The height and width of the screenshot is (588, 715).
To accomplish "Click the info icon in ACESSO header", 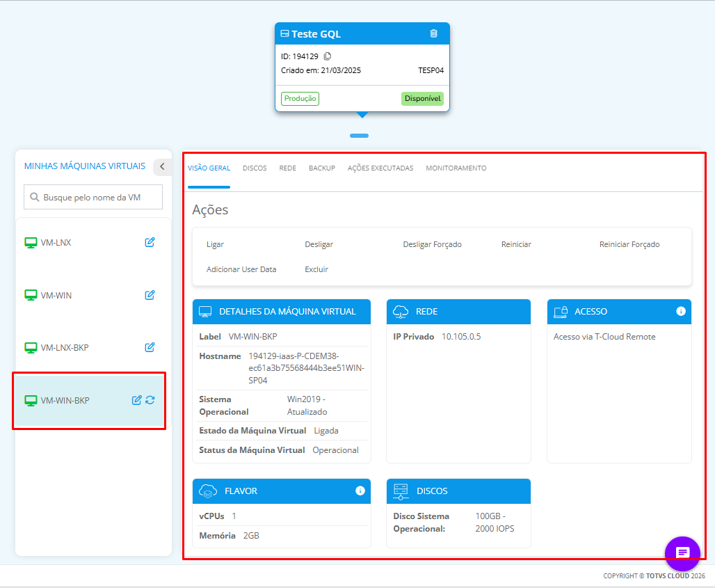I will tap(681, 311).
